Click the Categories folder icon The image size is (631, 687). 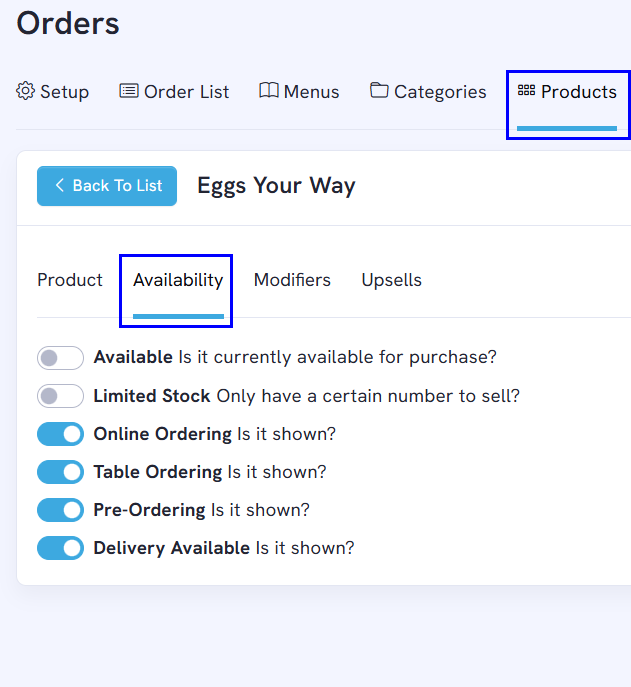coord(379,90)
